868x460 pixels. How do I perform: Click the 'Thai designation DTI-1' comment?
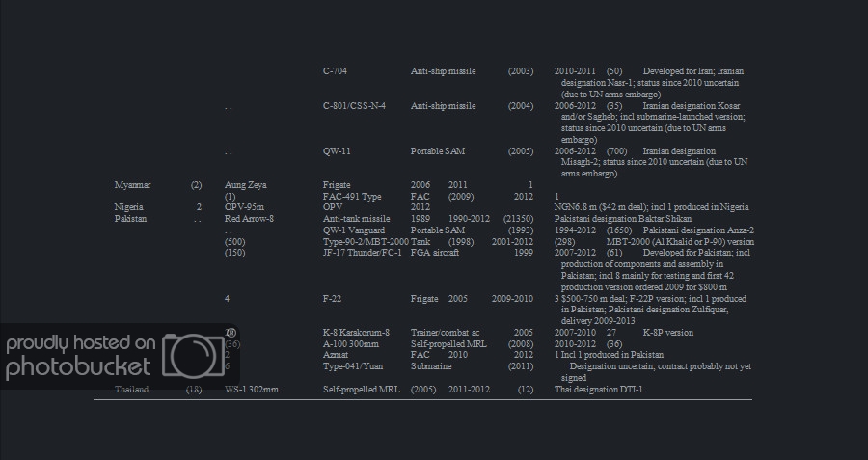coord(598,390)
